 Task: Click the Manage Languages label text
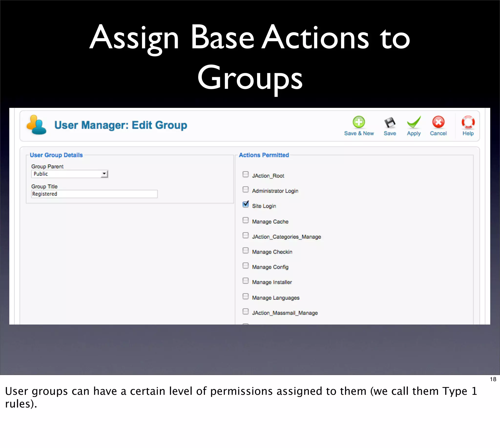[x=276, y=298]
